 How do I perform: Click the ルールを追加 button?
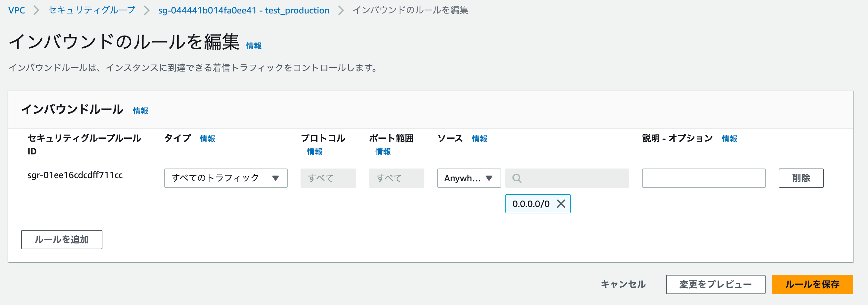tap(62, 240)
